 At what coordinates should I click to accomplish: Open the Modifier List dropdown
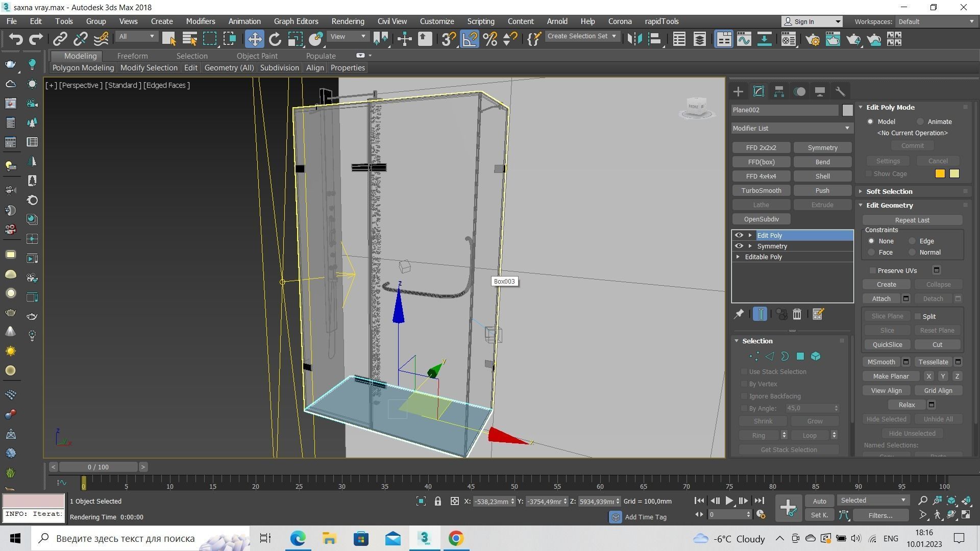(792, 128)
